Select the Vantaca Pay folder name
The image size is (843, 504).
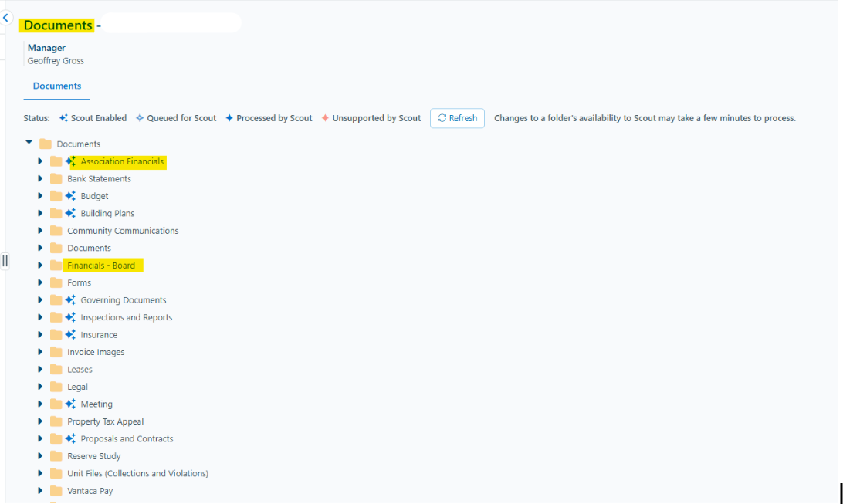pos(90,491)
